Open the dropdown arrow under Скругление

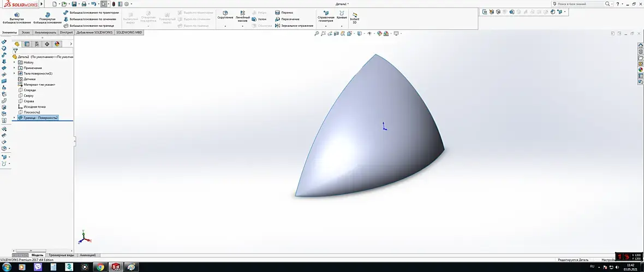click(225, 26)
